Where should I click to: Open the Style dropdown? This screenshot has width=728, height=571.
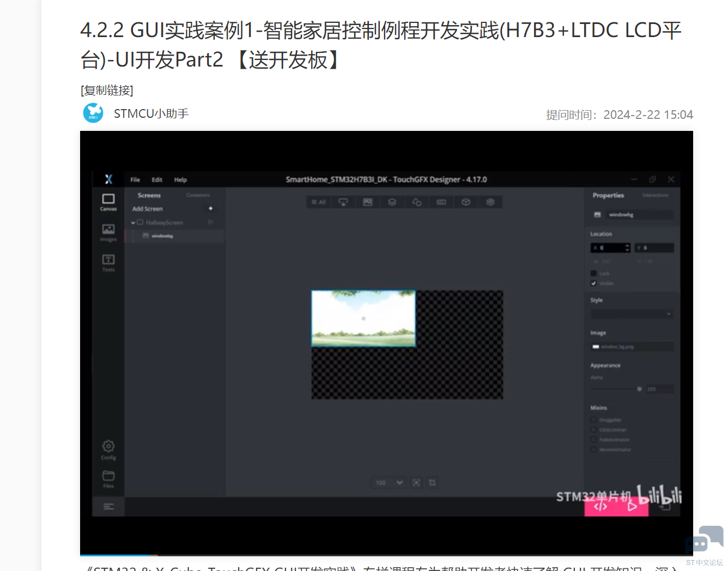[632, 314]
